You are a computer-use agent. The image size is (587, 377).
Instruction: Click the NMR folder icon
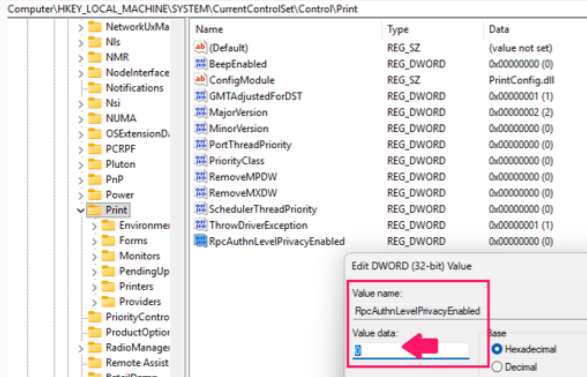[x=95, y=57]
